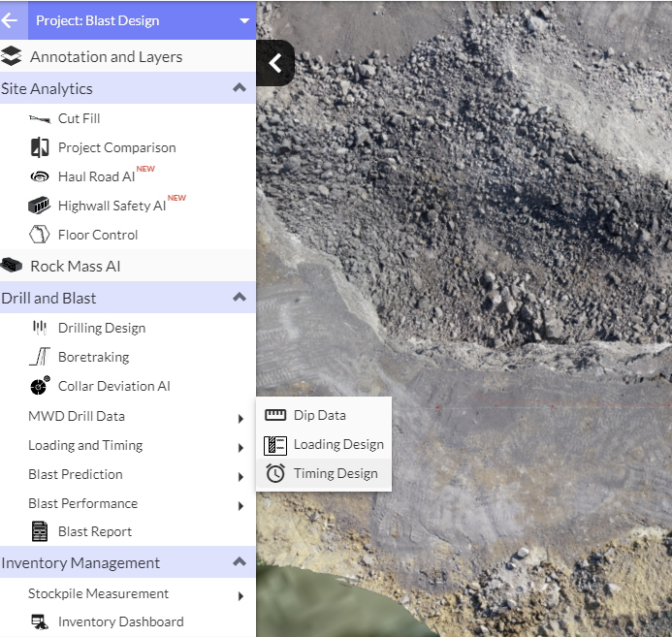Click the Collar Deviation AI icon
The height and width of the screenshot is (637, 672).
tap(40, 386)
